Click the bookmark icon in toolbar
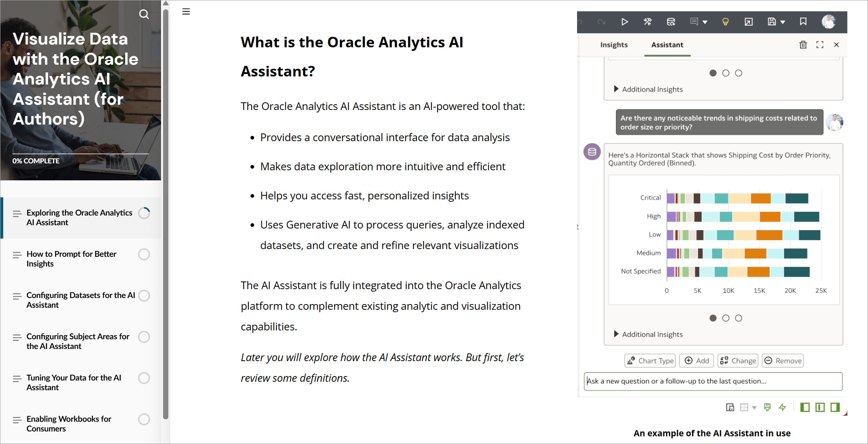The image size is (868, 444). (803, 22)
